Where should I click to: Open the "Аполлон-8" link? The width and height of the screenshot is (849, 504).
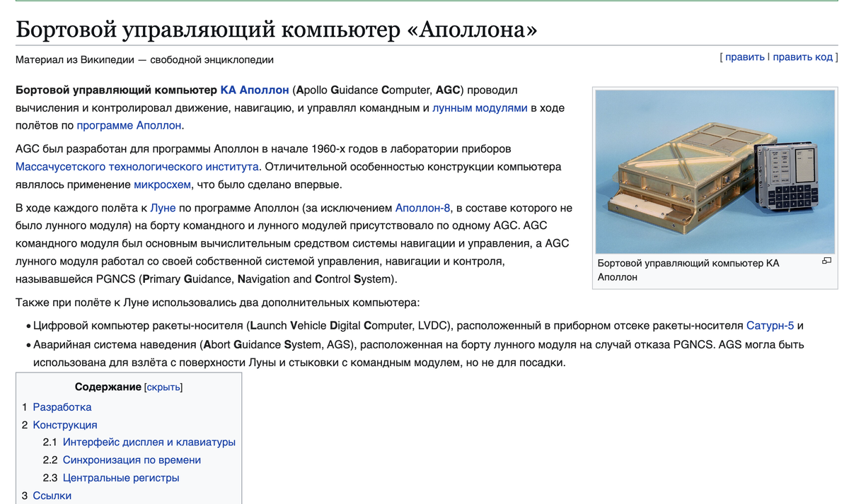[422, 208]
